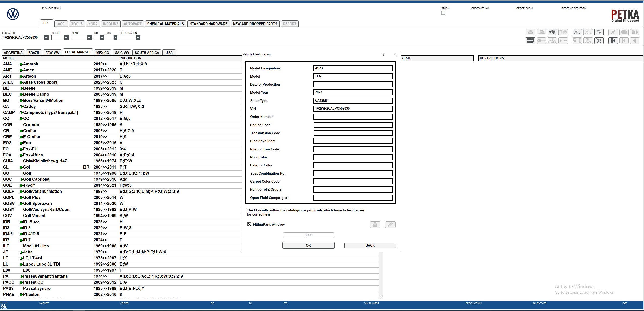Select the Golf Sportsvan row
Screen dimensions: 644x311
[x=121, y=204]
